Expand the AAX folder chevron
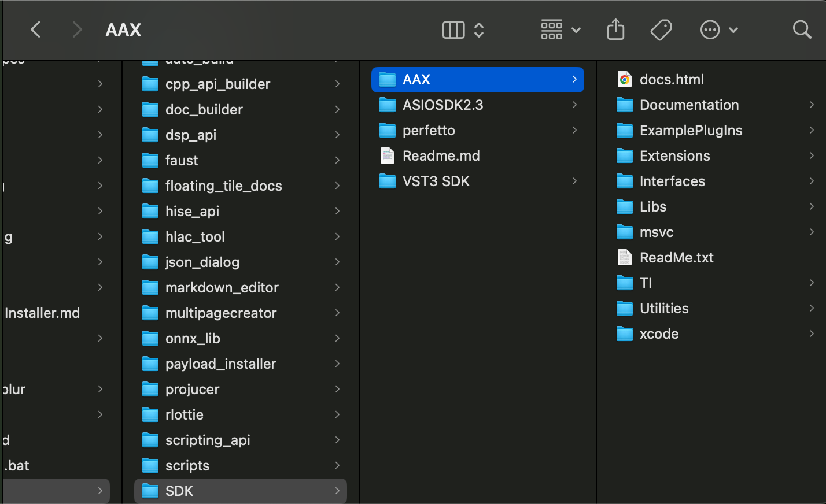Image resolution: width=826 pixels, height=504 pixels. coord(574,80)
